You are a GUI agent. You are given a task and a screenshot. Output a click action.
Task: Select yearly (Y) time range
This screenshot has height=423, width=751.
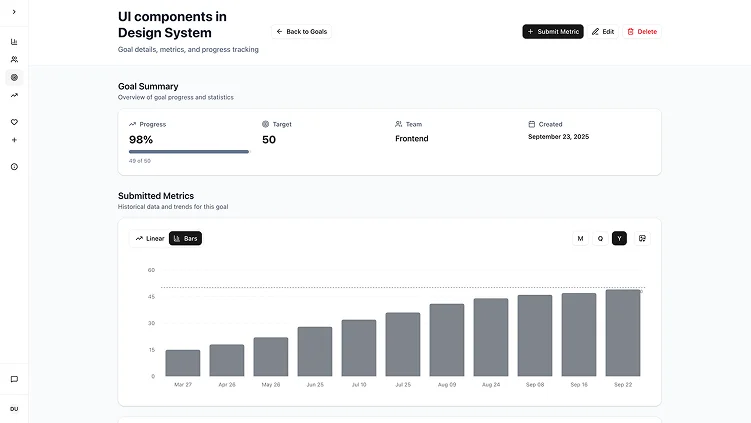point(620,238)
